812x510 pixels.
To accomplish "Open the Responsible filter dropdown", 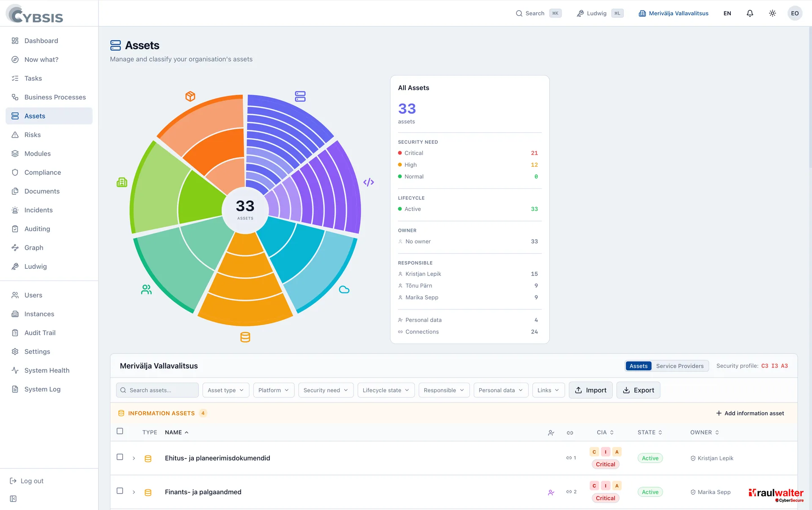I will [444, 390].
